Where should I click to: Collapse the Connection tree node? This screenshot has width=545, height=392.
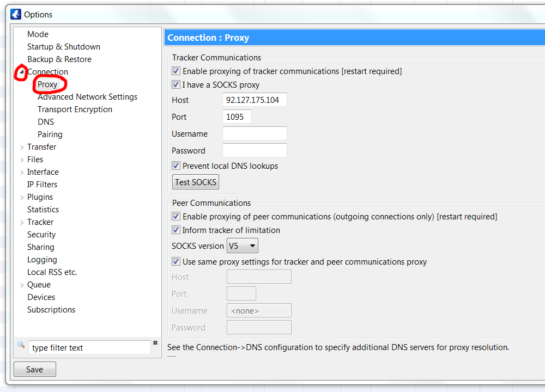[x=22, y=72]
